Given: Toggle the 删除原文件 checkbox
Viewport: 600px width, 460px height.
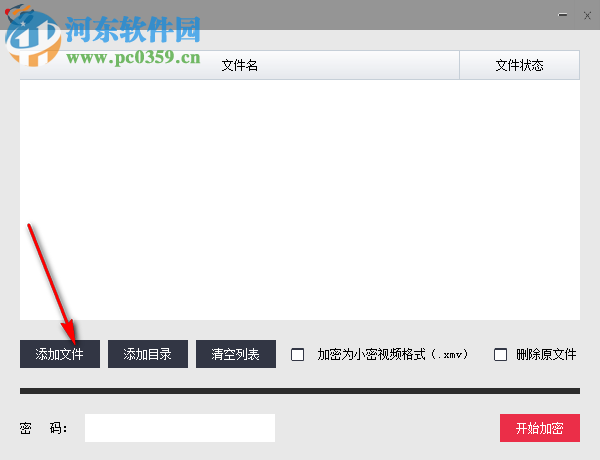Looking at the screenshot, I should coord(500,355).
